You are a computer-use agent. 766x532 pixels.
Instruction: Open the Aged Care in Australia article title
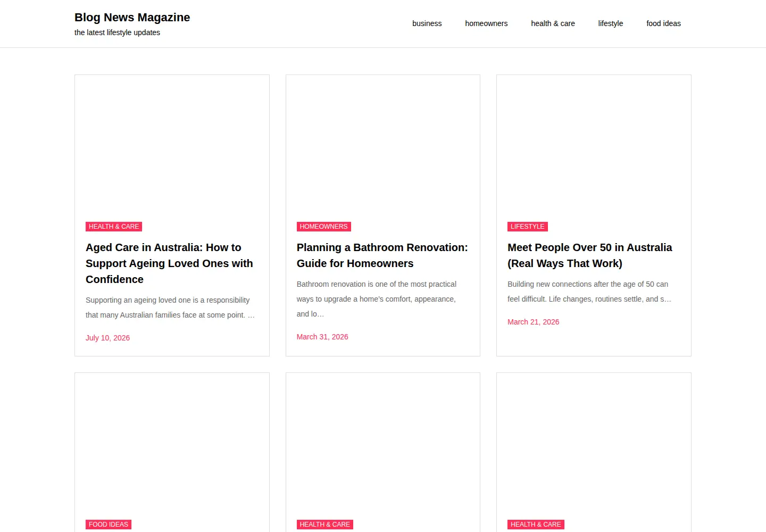point(169,263)
